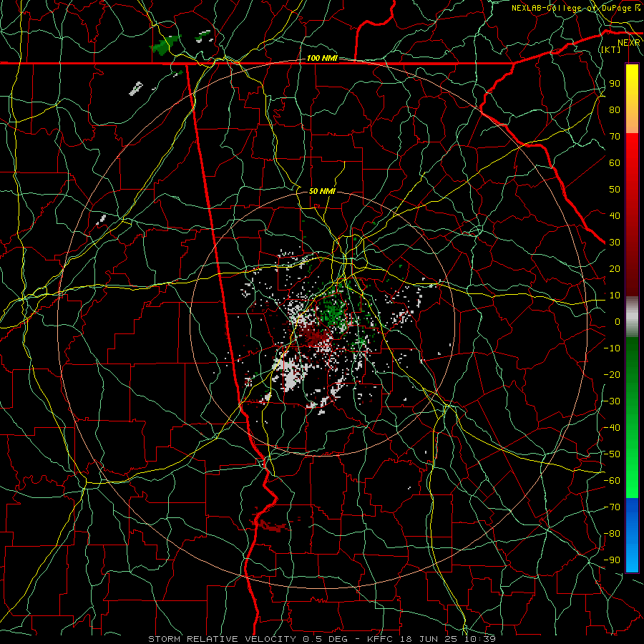644x644 pixels.
Task: Click the 100 NMI range ring label
Action: 321,59
